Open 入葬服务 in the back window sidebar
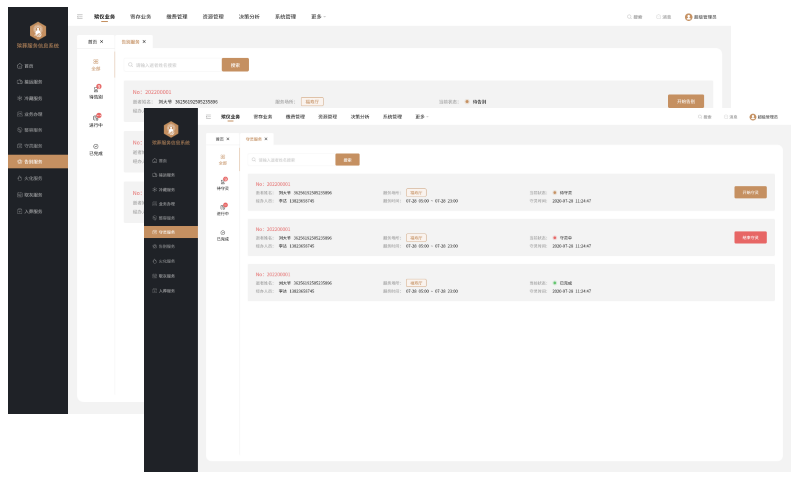Image resolution: width=800 pixels, height=480 pixels. point(33,212)
